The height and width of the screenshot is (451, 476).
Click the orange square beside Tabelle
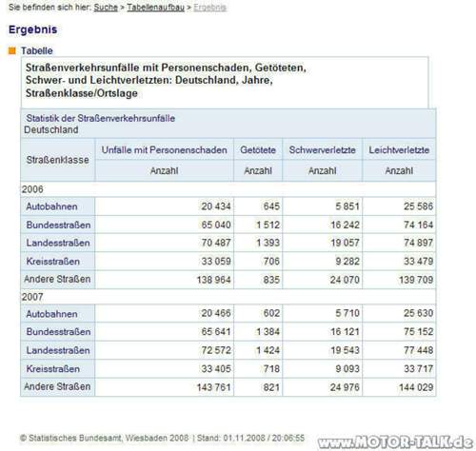point(12,50)
